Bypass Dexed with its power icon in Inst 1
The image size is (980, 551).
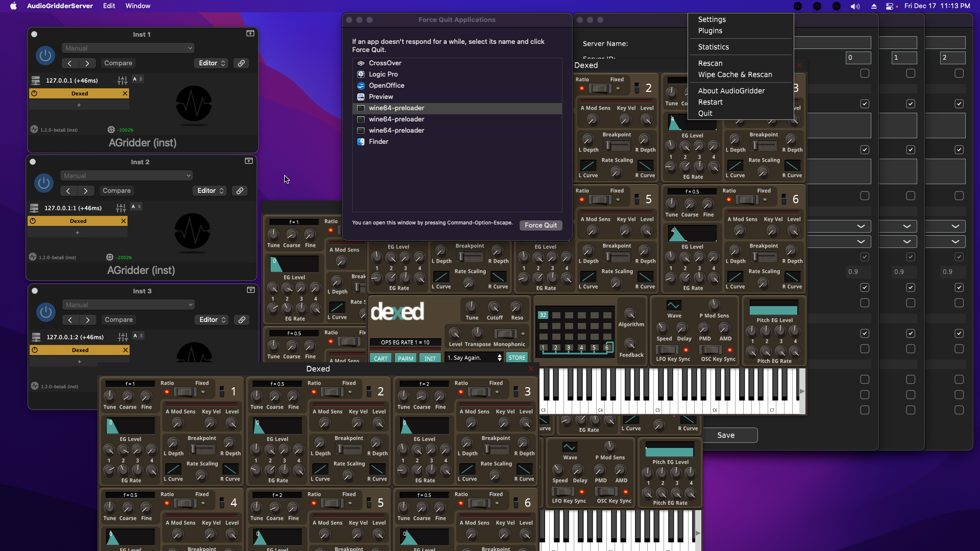[34, 93]
